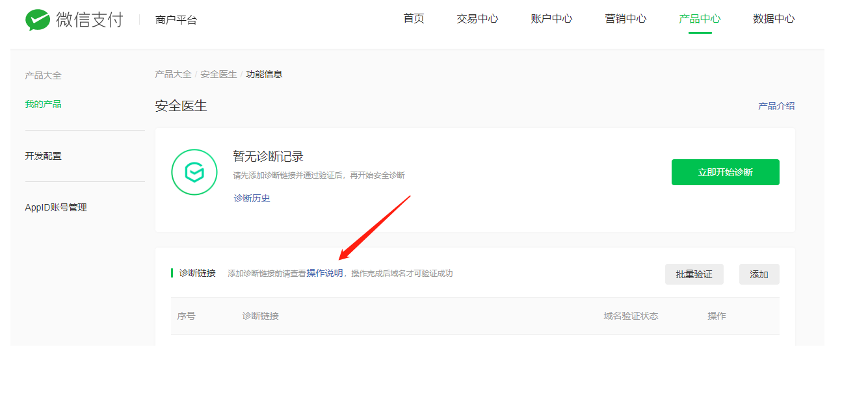Open the 操作说明 instructions link
This screenshot has width=868, height=399.
[x=324, y=274]
